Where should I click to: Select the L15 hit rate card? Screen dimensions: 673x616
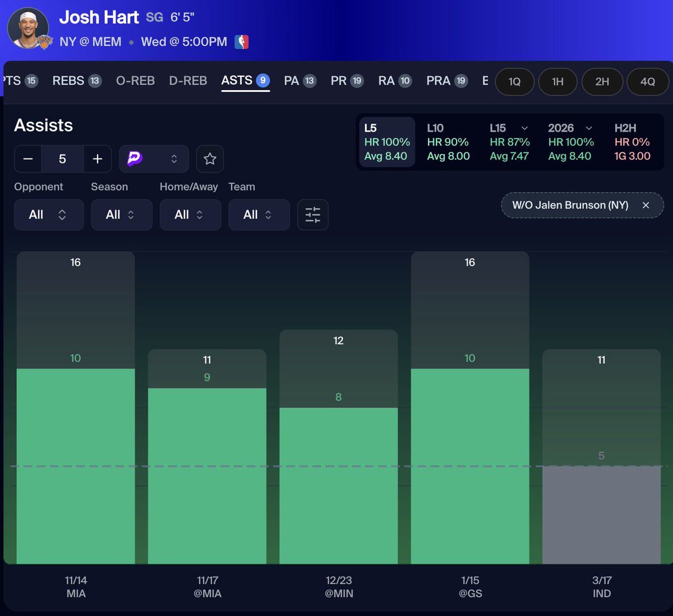pos(509,142)
